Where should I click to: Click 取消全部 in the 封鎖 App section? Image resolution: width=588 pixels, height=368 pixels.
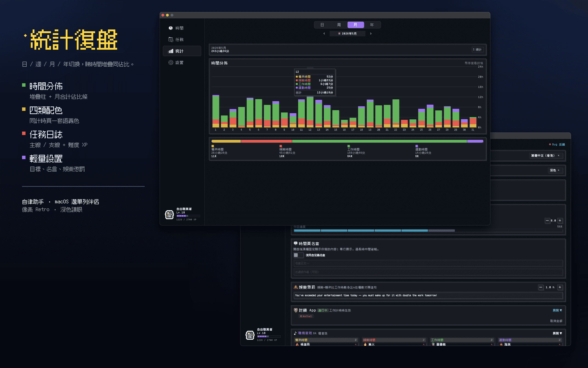point(556,321)
